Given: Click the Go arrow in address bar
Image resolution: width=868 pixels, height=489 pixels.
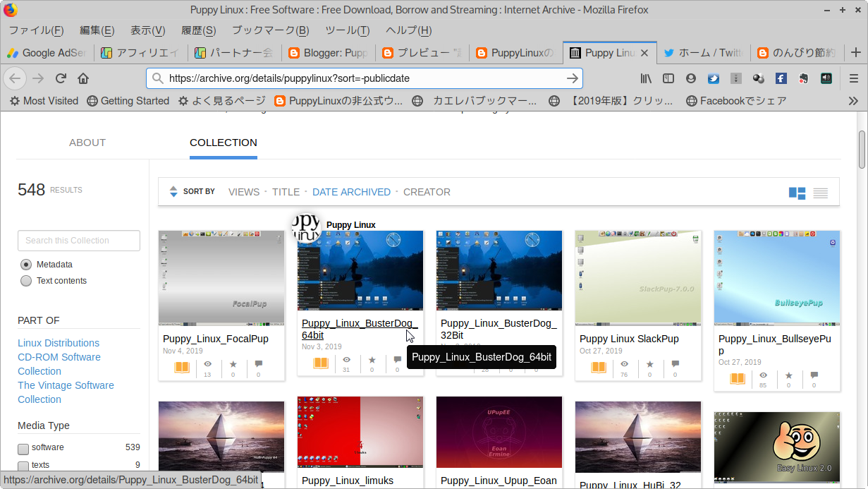Looking at the screenshot, I should (573, 78).
